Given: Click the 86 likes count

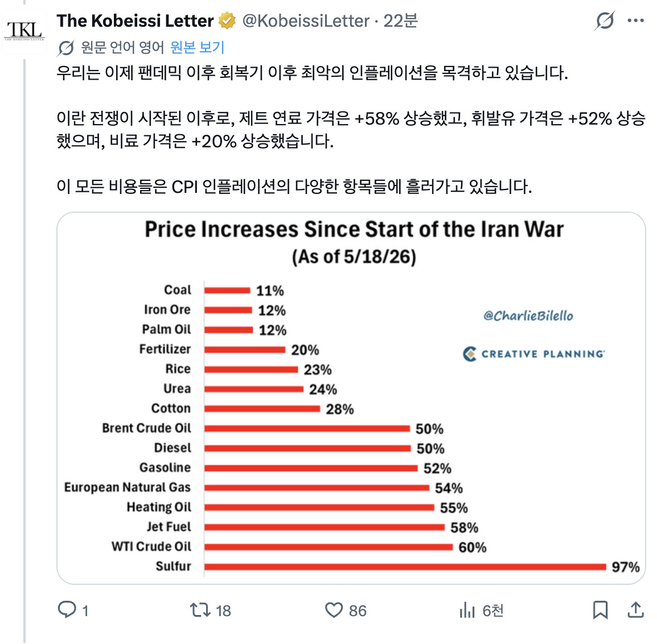Looking at the screenshot, I should (x=358, y=610).
